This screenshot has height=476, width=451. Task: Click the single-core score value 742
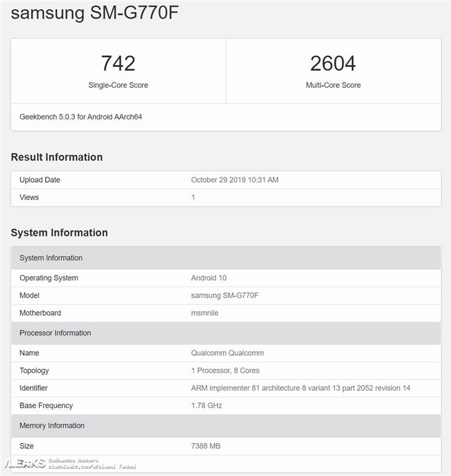click(x=118, y=63)
